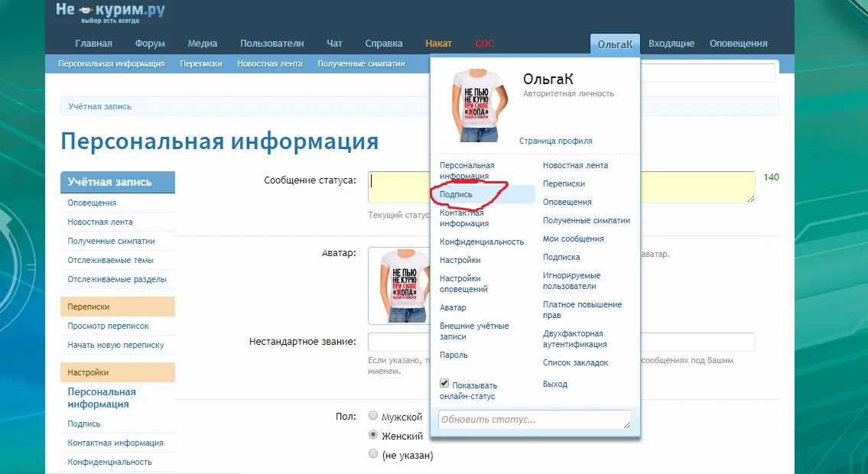
Task: Switch to the "Переписки" tab
Action: coord(200,64)
